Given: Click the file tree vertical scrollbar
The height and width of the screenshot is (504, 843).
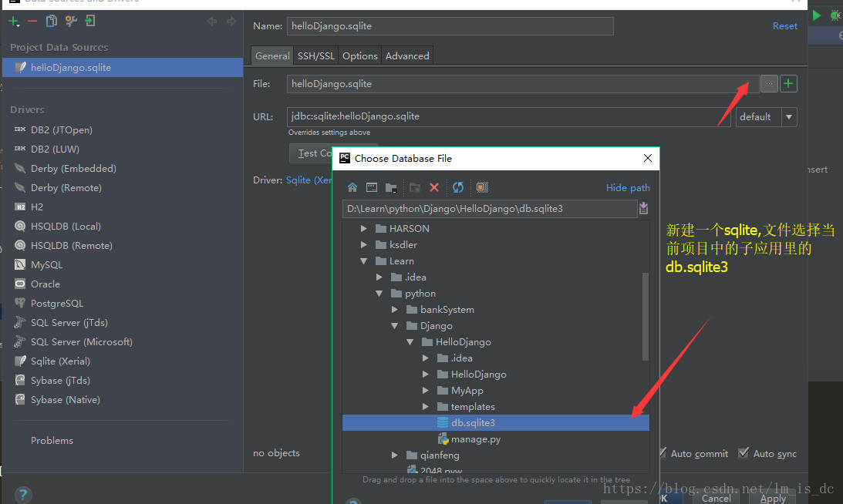Looking at the screenshot, I should coord(645,317).
